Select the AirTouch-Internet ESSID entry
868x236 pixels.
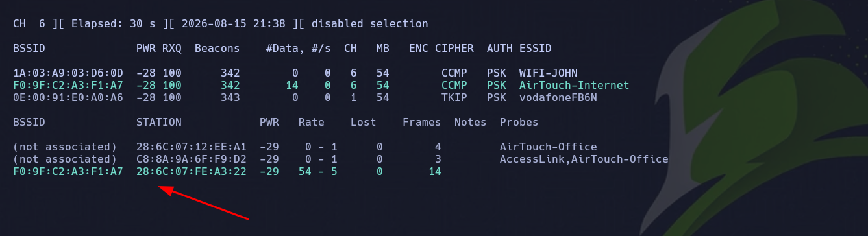[574, 85]
